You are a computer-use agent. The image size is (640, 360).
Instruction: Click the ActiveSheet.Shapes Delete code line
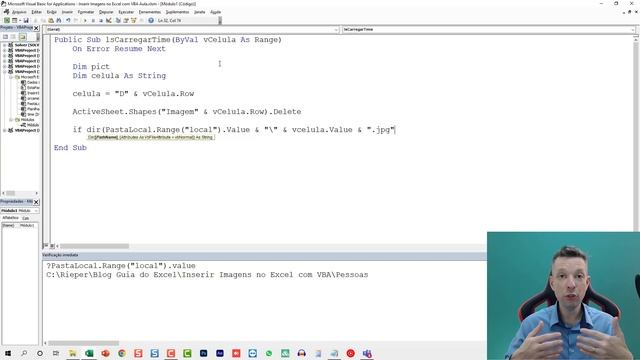pos(187,111)
